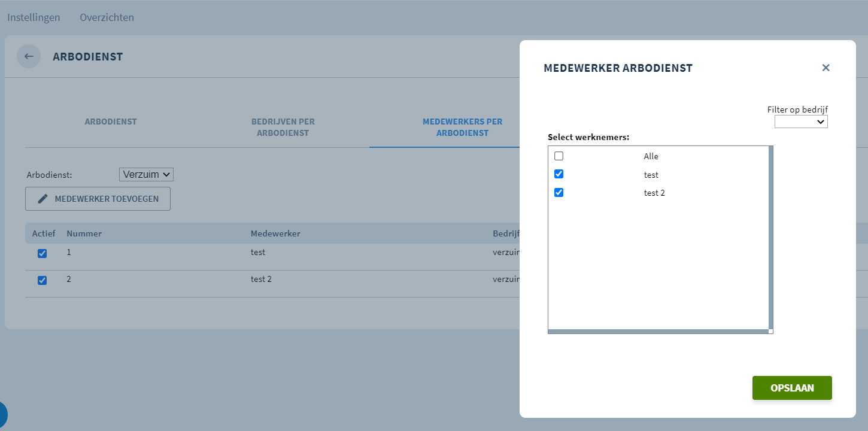This screenshot has width=868, height=431.
Task: Click the pencil icon on Medewerker Toevoegen
Action: [x=43, y=199]
